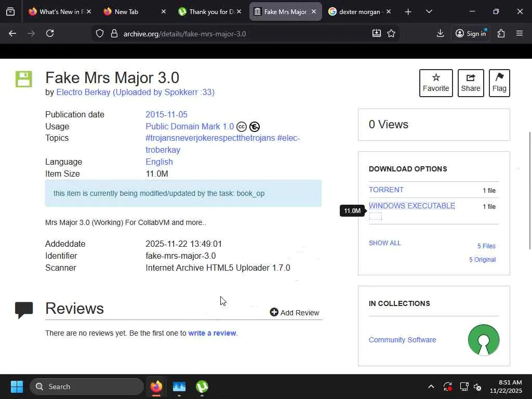Image resolution: width=532 pixels, height=399 pixels.
Task: Open Firefox from the taskbar
Action: tap(156, 387)
